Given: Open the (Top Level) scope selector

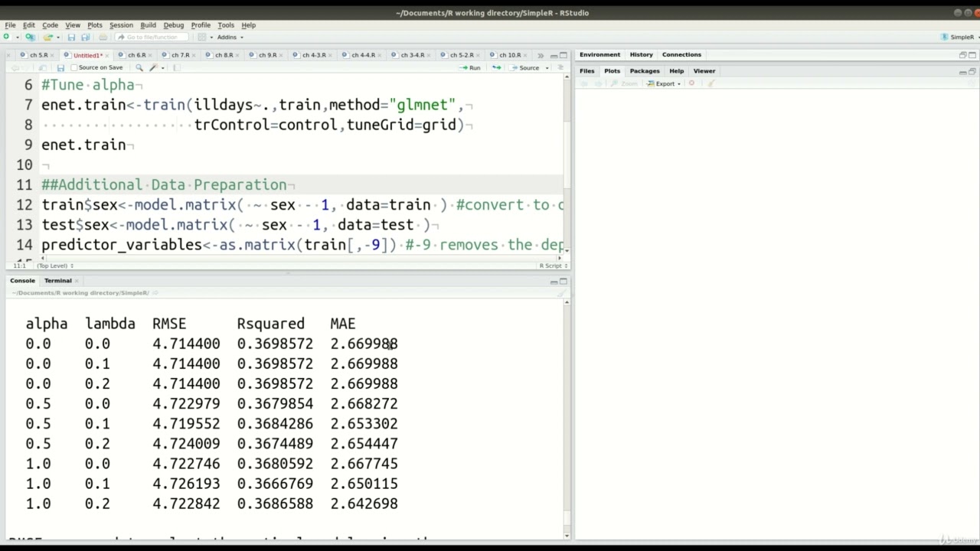Looking at the screenshot, I should click(x=55, y=266).
